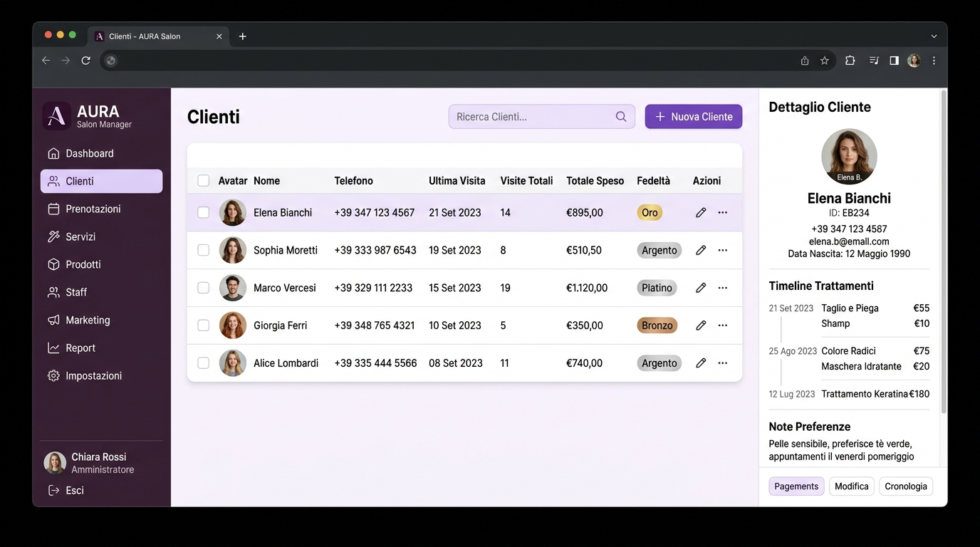Open the browser extensions puzzle icon
Viewport: 980px width, 547px height.
pyautogui.click(x=850, y=61)
